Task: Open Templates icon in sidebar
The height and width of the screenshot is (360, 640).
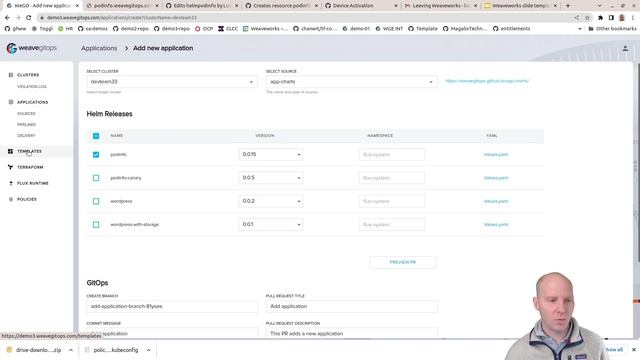Action: [10, 151]
